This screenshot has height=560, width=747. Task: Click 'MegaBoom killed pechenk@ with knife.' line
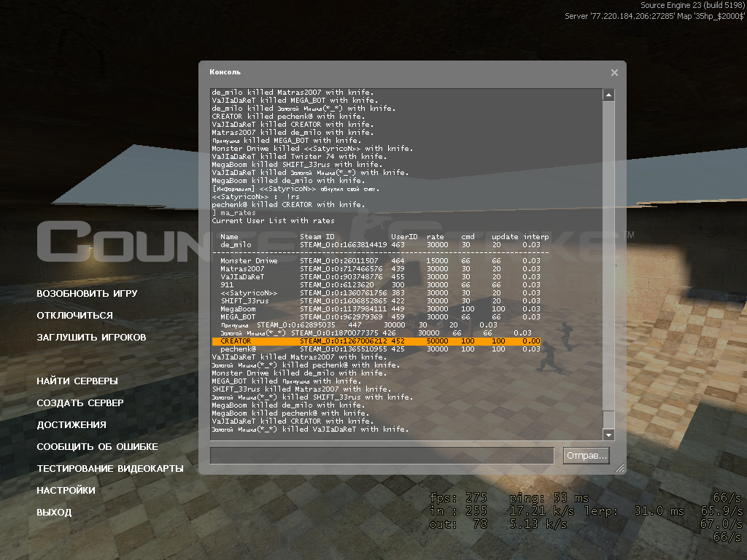(x=290, y=413)
